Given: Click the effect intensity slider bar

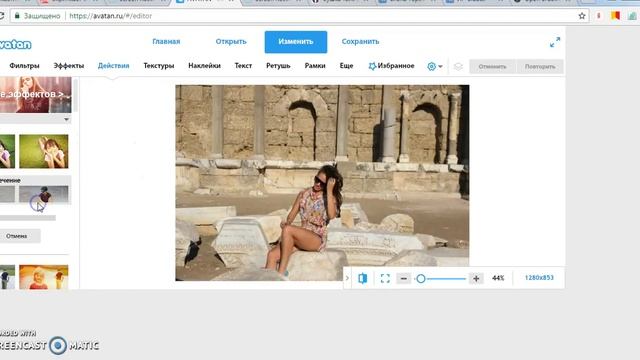Looking at the screenshot, I should coord(28,218).
